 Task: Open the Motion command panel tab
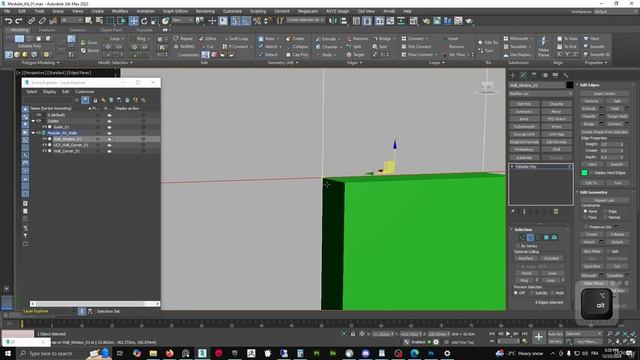pos(544,75)
